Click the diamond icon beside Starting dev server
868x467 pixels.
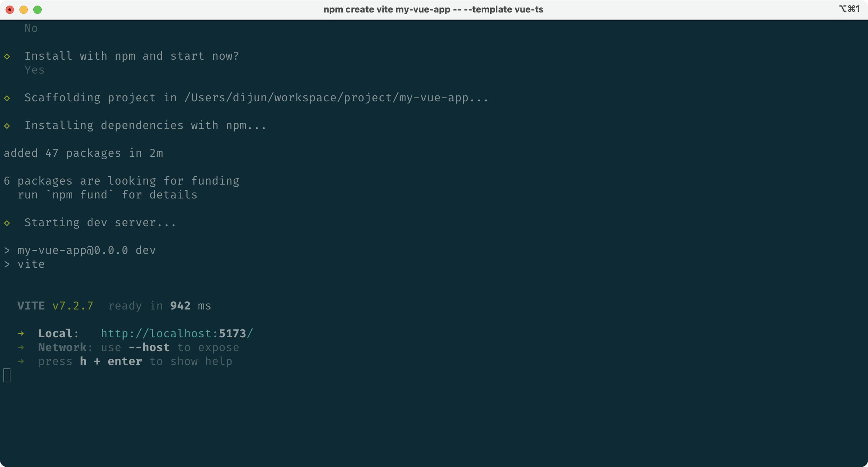coord(7,223)
